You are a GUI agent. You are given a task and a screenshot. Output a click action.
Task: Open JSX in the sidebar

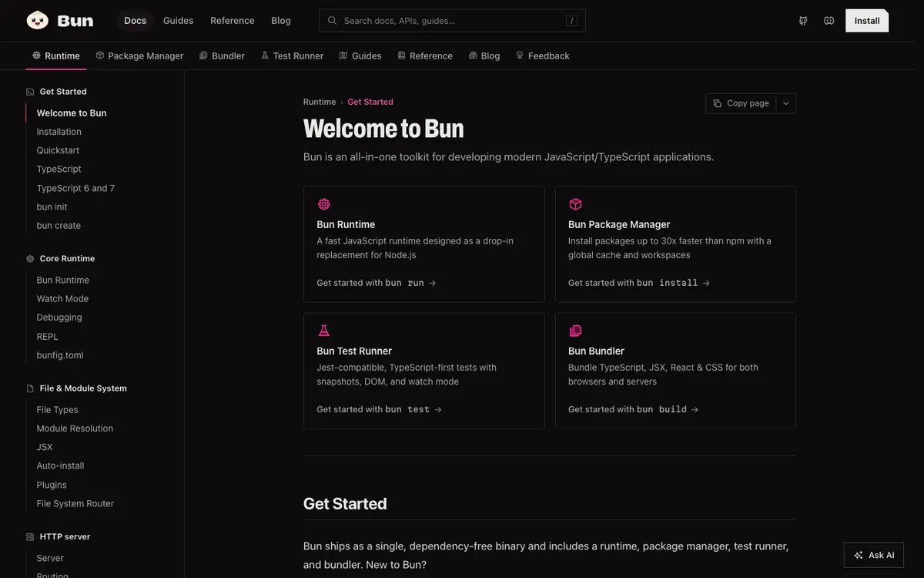point(45,447)
